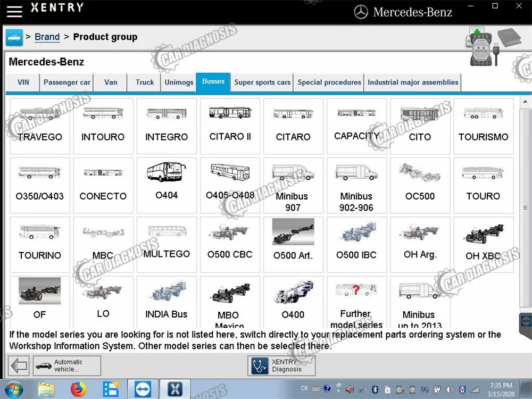Screen dimensions: 532x399
Task: Open the XENTRY taskbar icon
Action: [174, 389]
